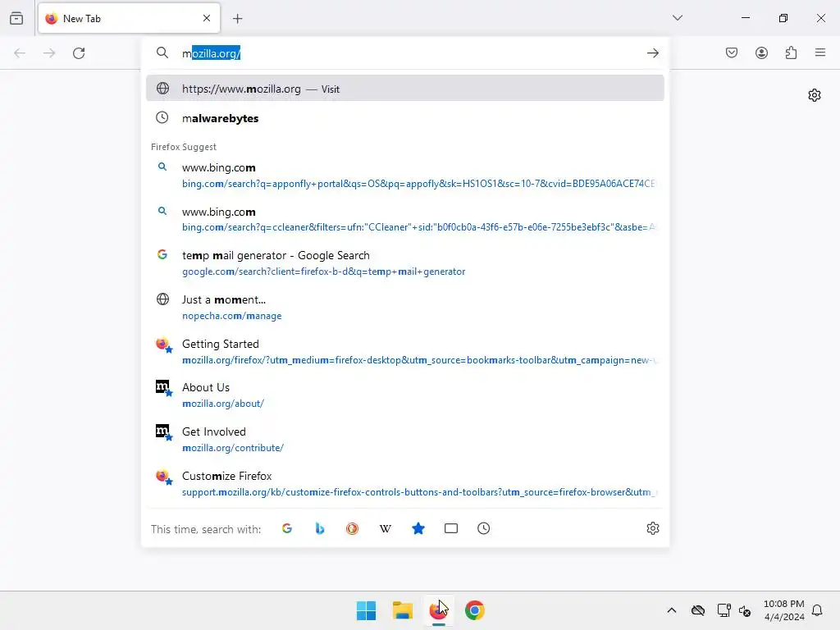Viewport: 840px width, 630px height.
Task: Select the New Tab tab
Action: click(x=129, y=18)
